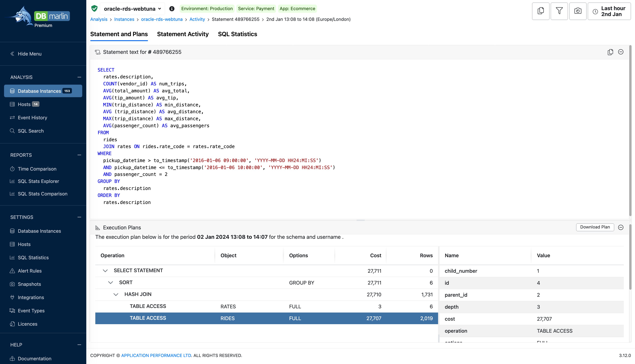Collapse the SORT plan node
The height and width of the screenshot is (364, 635).
(x=110, y=282)
